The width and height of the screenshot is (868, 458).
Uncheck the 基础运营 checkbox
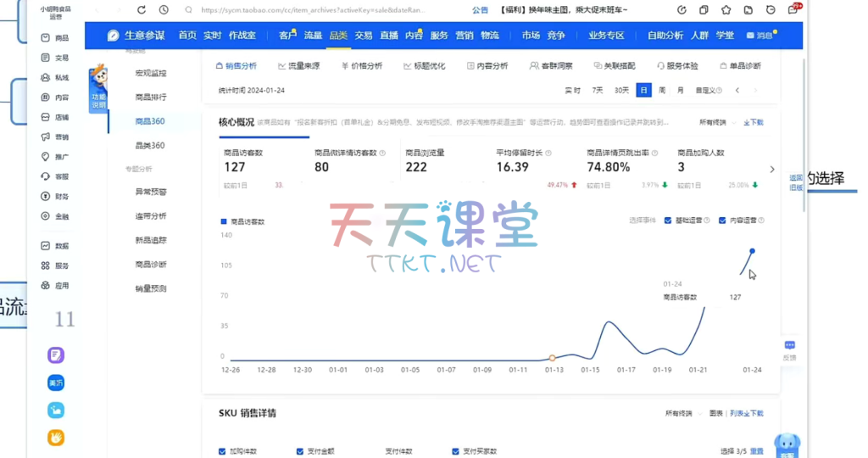point(668,221)
